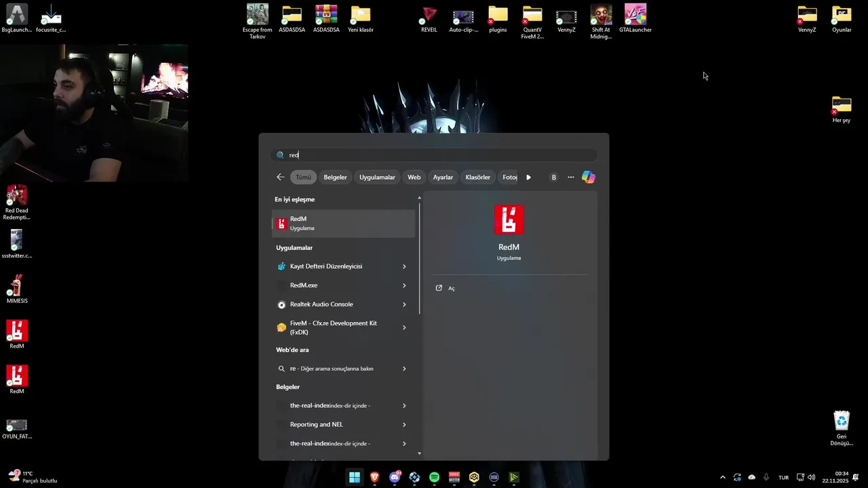Image resolution: width=868 pixels, height=488 pixels.
Task: Click the results list scrollbar
Action: pos(419,258)
